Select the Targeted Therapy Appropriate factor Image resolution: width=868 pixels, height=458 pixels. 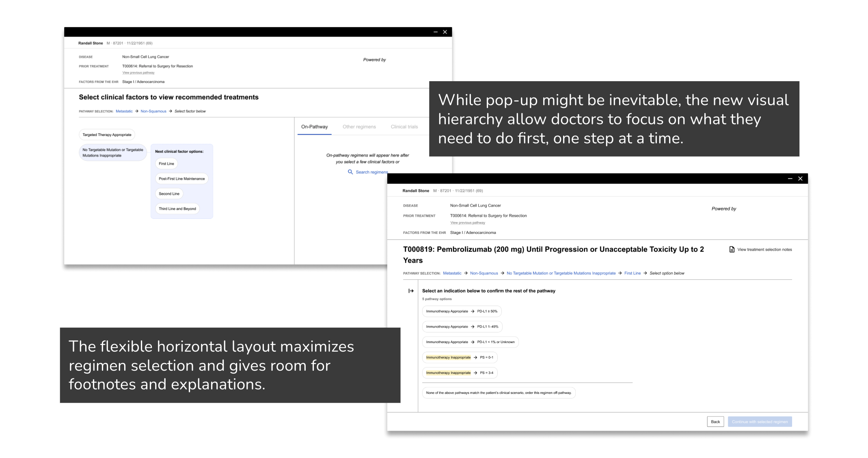click(107, 135)
